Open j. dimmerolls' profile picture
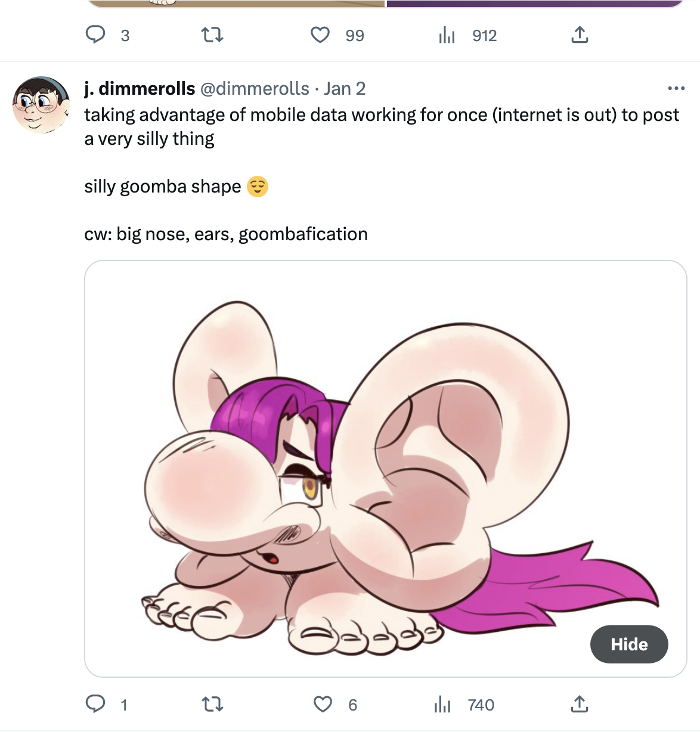The height and width of the screenshot is (732, 700). point(41,104)
